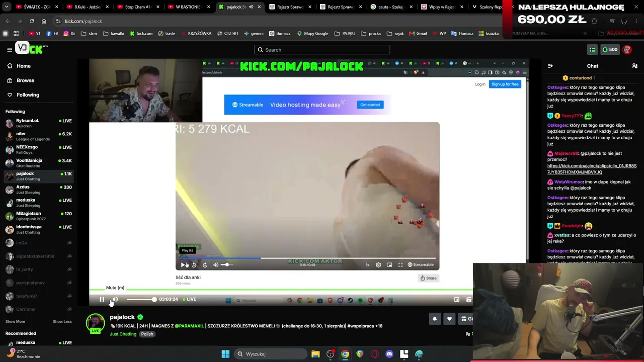Collapse the chat panel with arrow icon
This screenshot has width=644, height=362.
click(x=550, y=66)
